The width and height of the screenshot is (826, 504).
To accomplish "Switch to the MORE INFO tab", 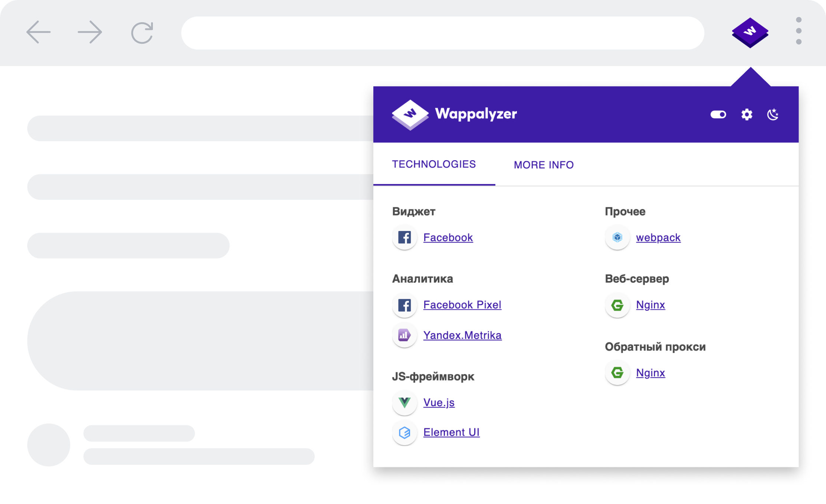I will pos(543,165).
